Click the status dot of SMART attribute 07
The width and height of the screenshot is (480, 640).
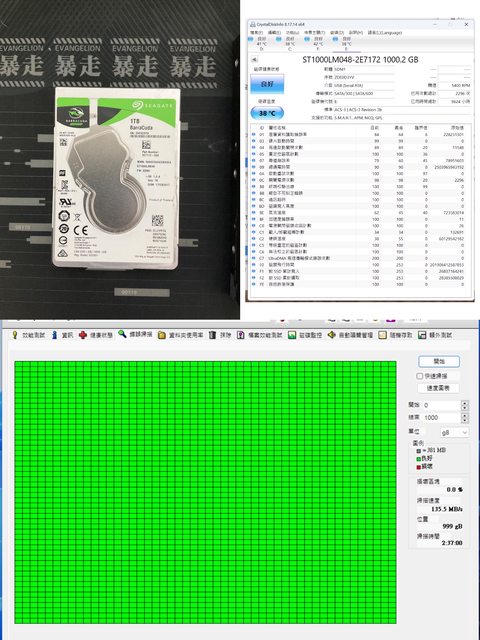pos(253,160)
